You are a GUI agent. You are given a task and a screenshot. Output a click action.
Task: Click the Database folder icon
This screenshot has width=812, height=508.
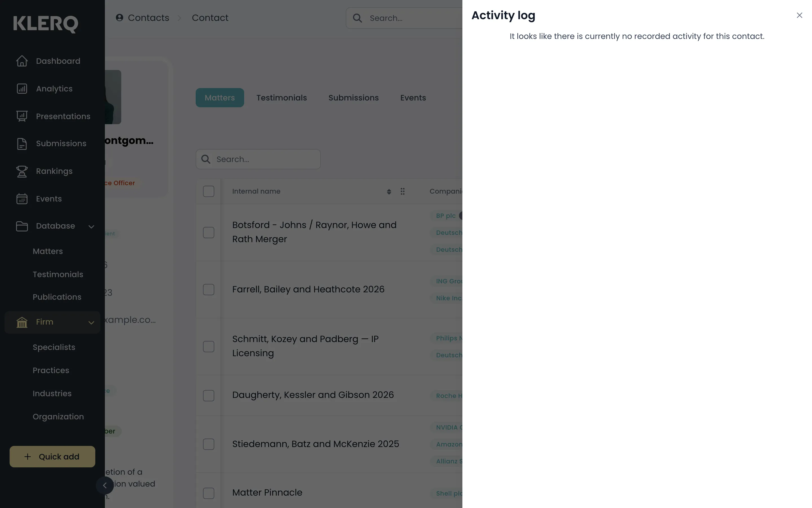22,226
